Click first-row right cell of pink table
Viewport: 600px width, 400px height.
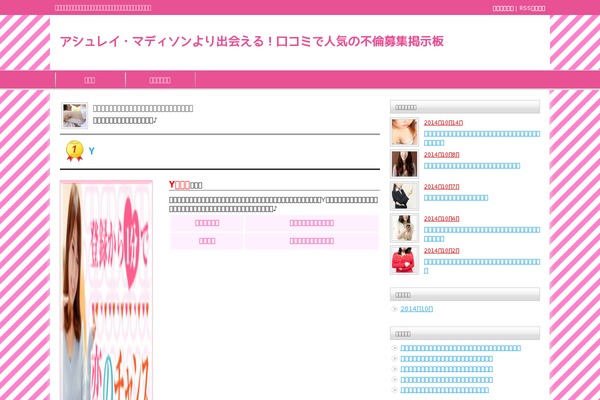[311, 223]
